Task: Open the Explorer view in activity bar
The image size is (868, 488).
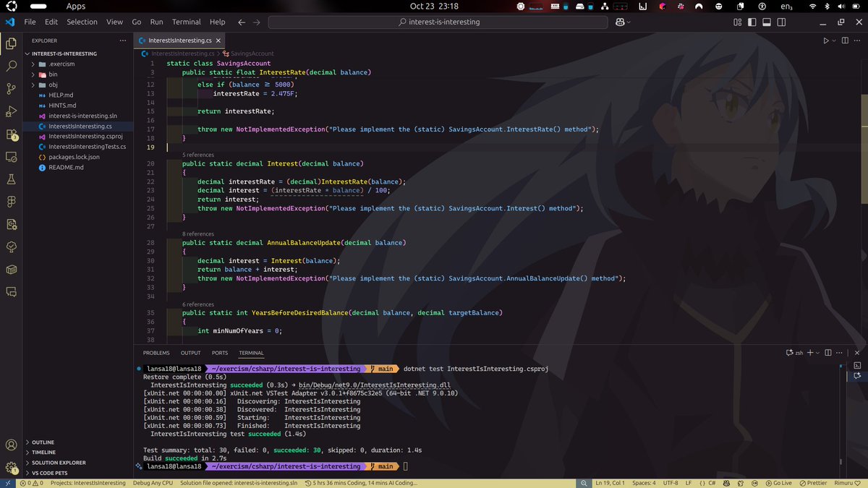Action: click(x=11, y=43)
